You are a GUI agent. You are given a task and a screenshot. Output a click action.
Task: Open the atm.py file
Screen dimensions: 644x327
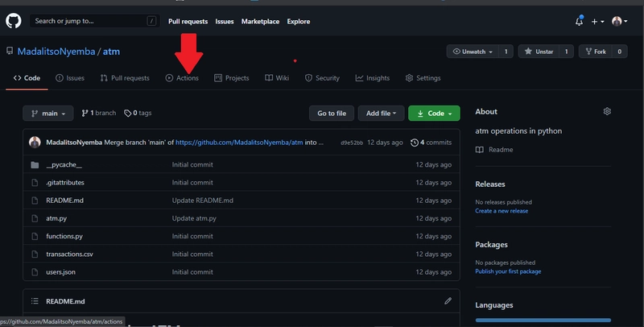[56, 218]
